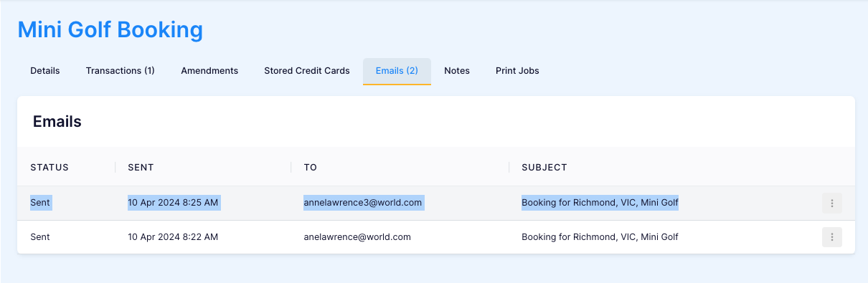Viewport: 868px width, 283px height.
Task: Open the Notes tab
Action: point(457,71)
